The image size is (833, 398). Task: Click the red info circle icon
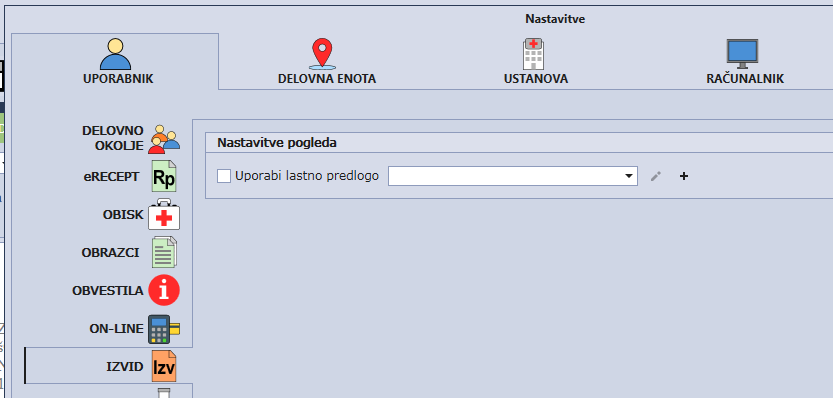(x=164, y=290)
